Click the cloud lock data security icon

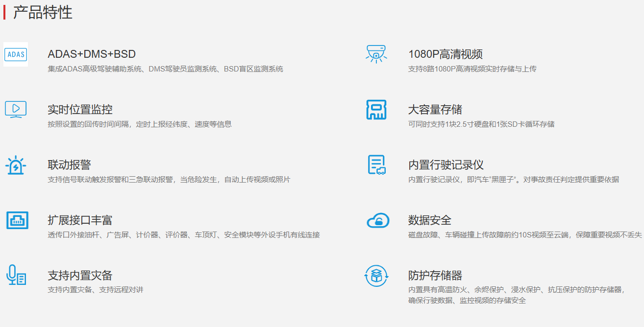click(x=378, y=221)
